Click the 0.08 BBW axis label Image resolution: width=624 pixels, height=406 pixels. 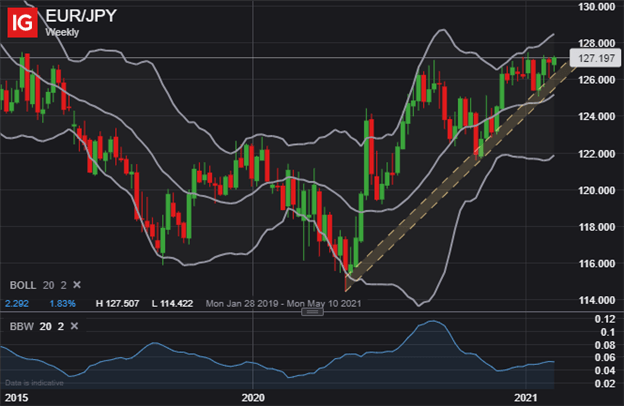605,345
